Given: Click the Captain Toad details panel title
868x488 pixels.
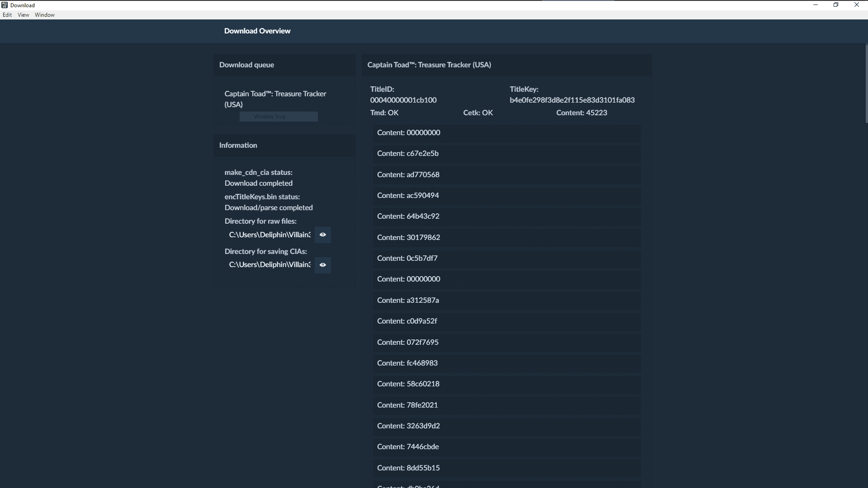Looking at the screenshot, I should point(429,65).
